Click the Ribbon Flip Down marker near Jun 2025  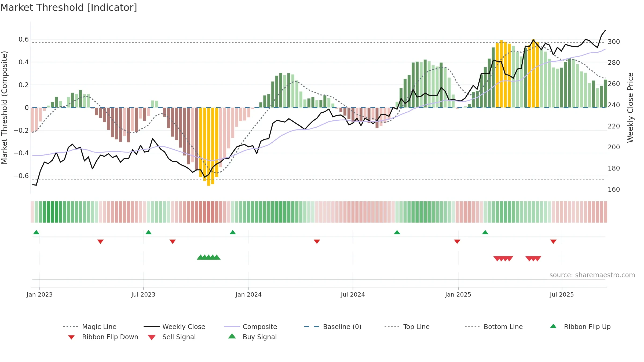click(x=553, y=242)
